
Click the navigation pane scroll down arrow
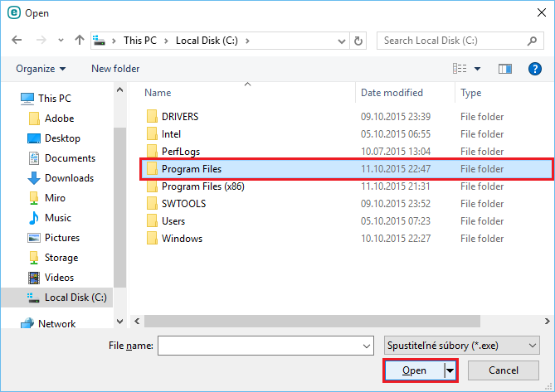coord(119,321)
